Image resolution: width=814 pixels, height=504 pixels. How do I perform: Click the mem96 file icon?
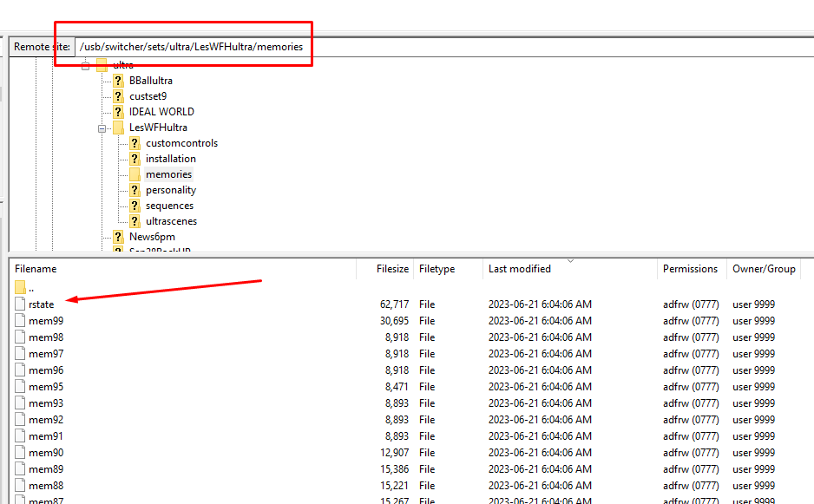[x=20, y=370]
